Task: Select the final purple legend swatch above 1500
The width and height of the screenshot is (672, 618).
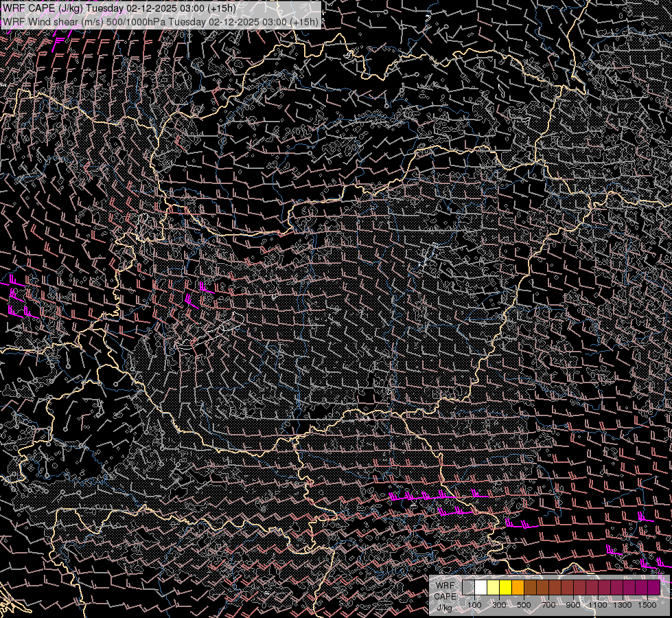Action: [x=653, y=587]
